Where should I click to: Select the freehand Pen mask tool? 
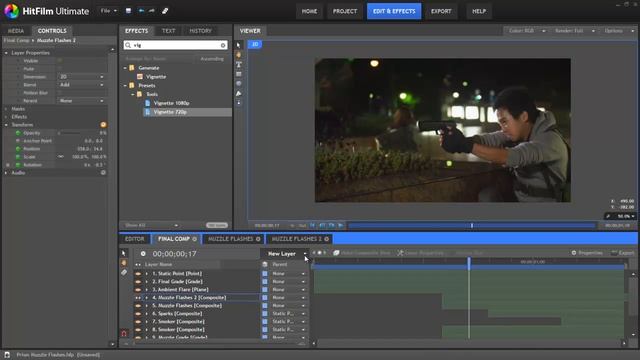coord(239,93)
